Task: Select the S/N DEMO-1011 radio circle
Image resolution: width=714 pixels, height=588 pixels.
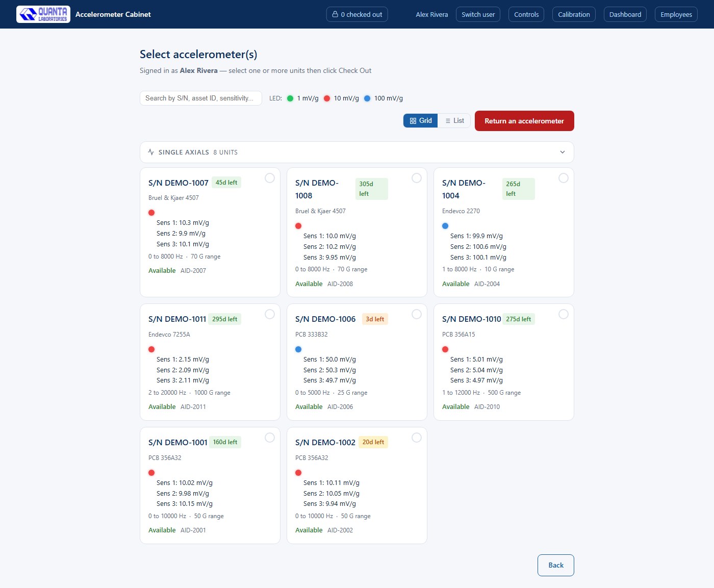Action: 270,314
